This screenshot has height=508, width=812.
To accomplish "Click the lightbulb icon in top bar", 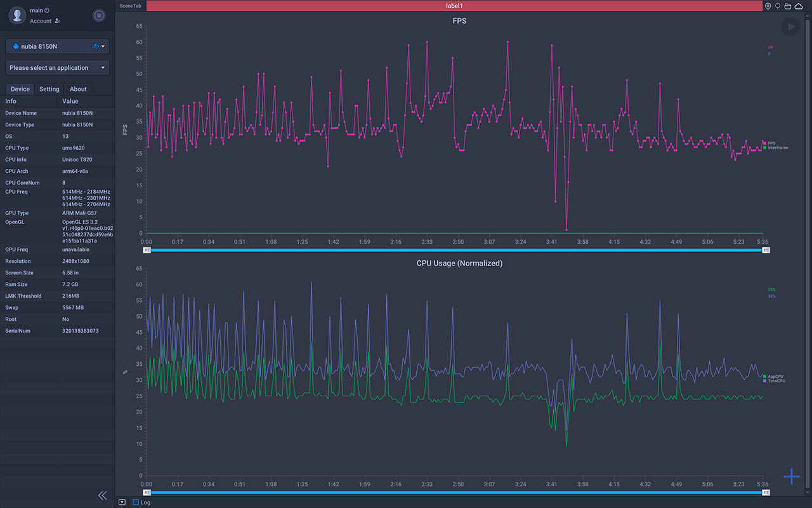I will pyautogui.click(x=778, y=6).
